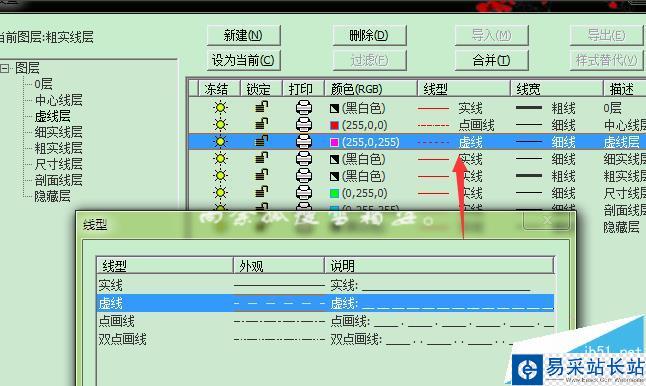Image resolution: width=646 pixels, height=386 pixels.
Task: Click disabled 导入(M) button
Action: pyautogui.click(x=492, y=35)
